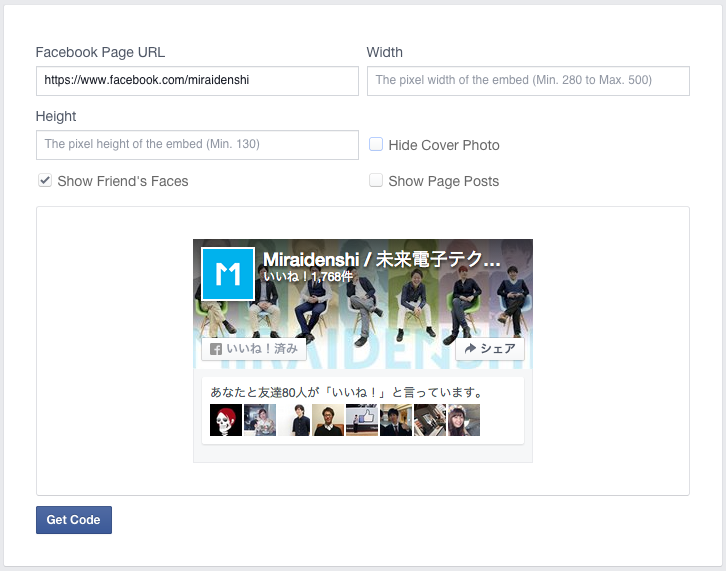This screenshot has width=726, height=571.
Task: Click the skull with red hair avatar
Action: 226,420
